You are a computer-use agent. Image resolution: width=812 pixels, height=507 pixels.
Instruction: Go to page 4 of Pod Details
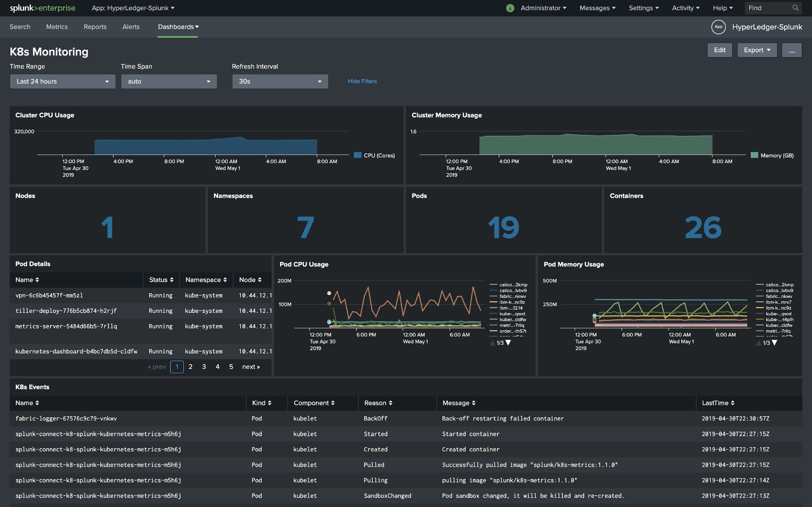coord(217,367)
